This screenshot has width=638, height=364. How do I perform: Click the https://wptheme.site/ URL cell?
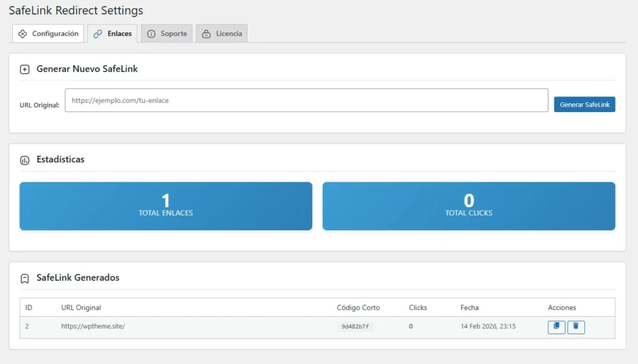[x=93, y=326]
